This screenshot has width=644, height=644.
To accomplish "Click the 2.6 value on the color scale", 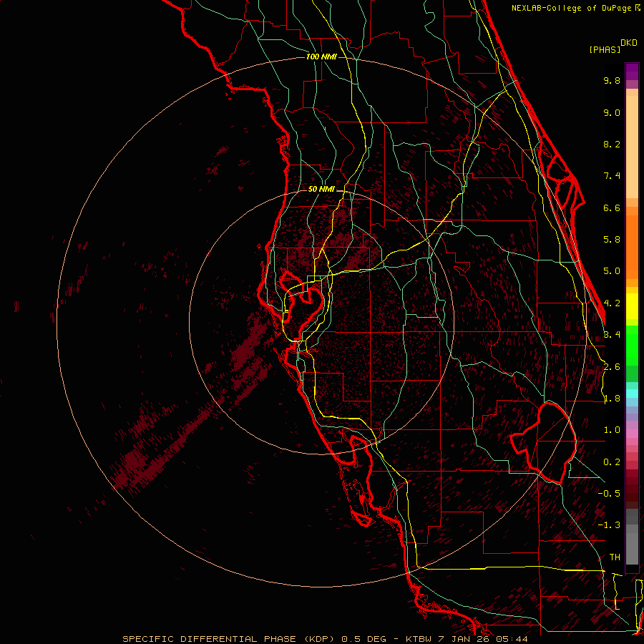I will tap(612, 367).
